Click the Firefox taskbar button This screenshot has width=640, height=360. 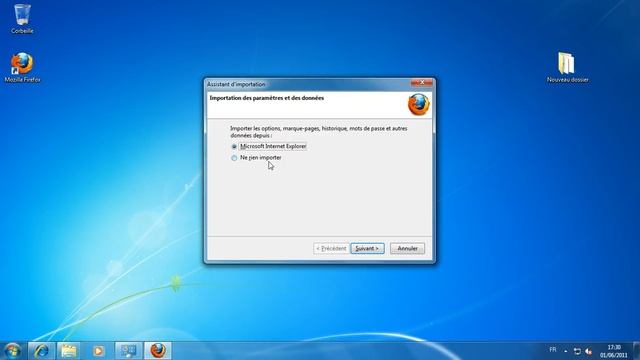pyautogui.click(x=158, y=351)
